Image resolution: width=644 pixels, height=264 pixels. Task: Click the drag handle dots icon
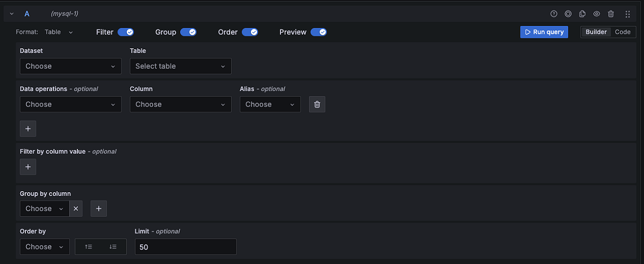point(627,14)
